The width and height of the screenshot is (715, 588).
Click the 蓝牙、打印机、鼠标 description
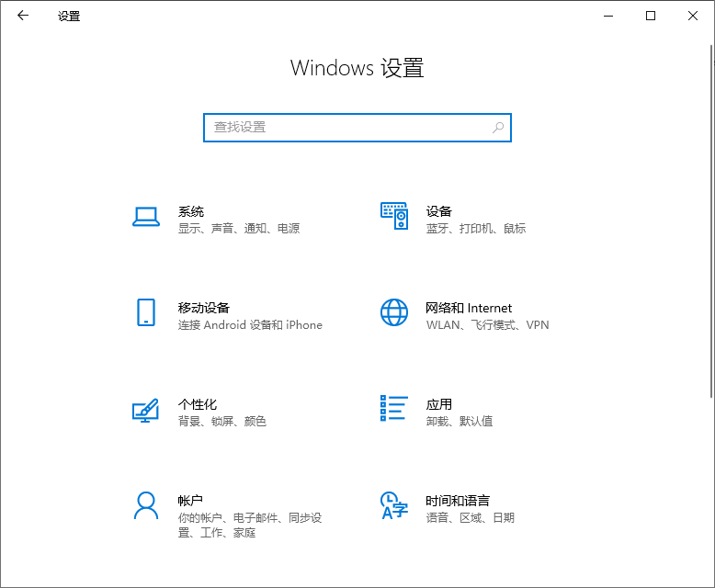click(476, 229)
